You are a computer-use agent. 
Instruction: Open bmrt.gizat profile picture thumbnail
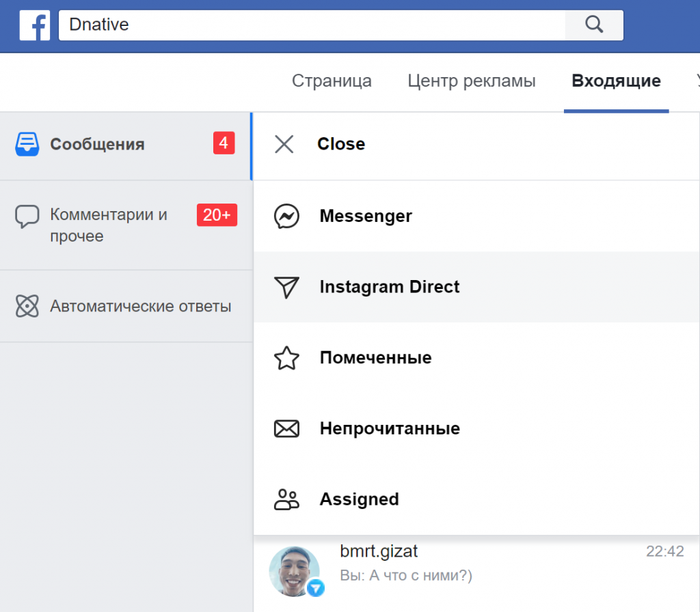pyautogui.click(x=295, y=571)
